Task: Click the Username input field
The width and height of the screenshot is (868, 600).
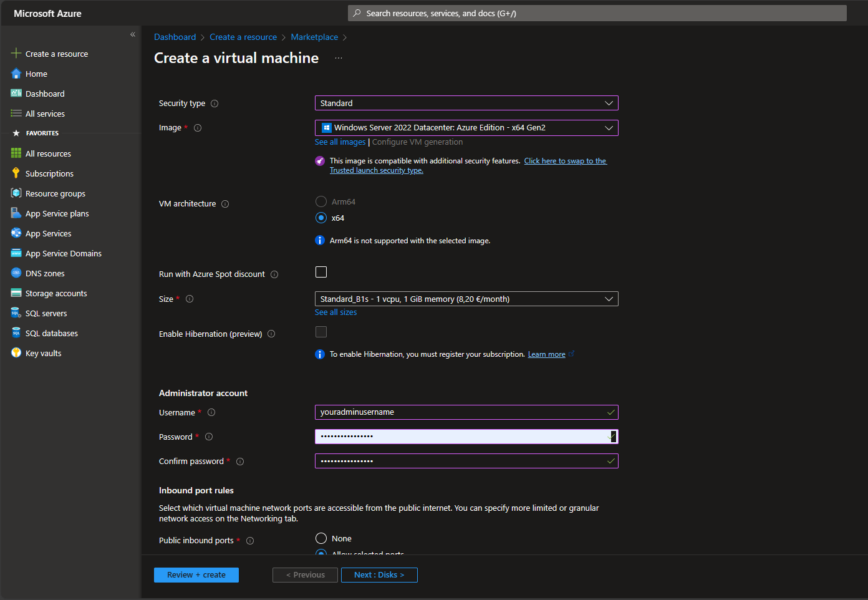Action: 466,412
